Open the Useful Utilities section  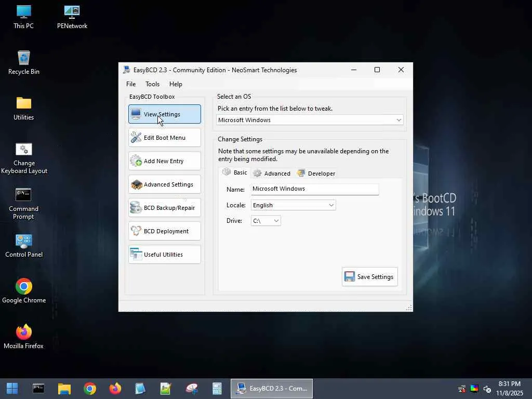pos(165,255)
